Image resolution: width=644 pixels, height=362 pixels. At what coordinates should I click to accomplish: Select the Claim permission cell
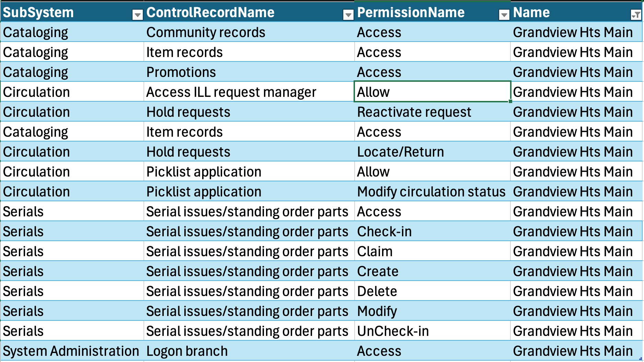(x=433, y=251)
